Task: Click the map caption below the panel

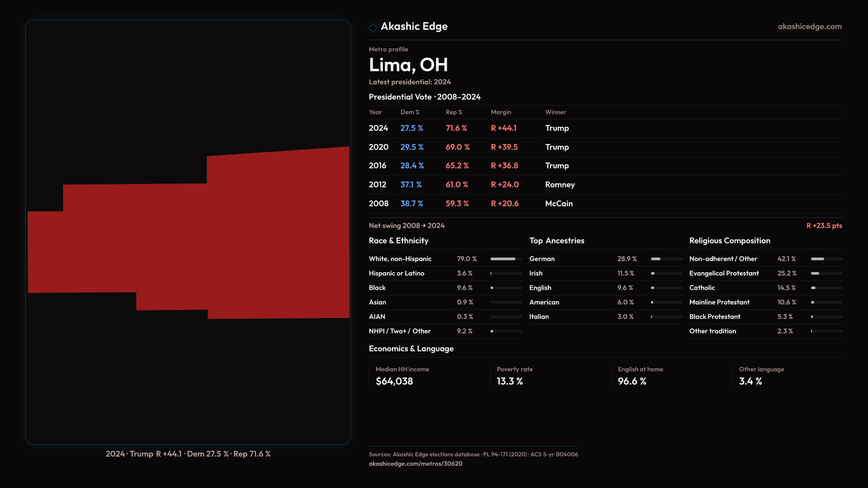Action: (x=188, y=454)
